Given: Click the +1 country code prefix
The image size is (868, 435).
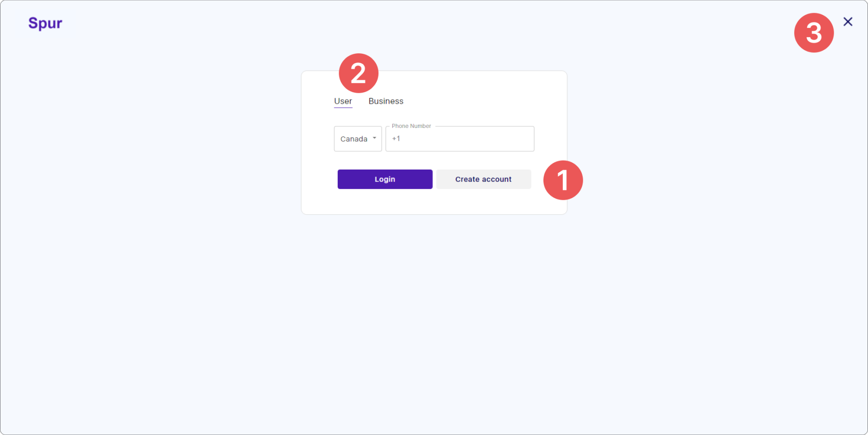Looking at the screenshot, I should click(x=396, y=138).
